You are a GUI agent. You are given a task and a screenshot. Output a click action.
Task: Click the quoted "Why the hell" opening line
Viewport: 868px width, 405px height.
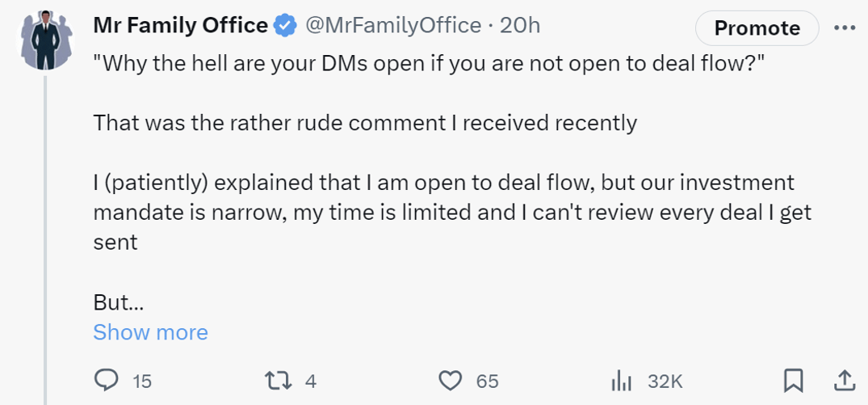(x=429, y=65)
